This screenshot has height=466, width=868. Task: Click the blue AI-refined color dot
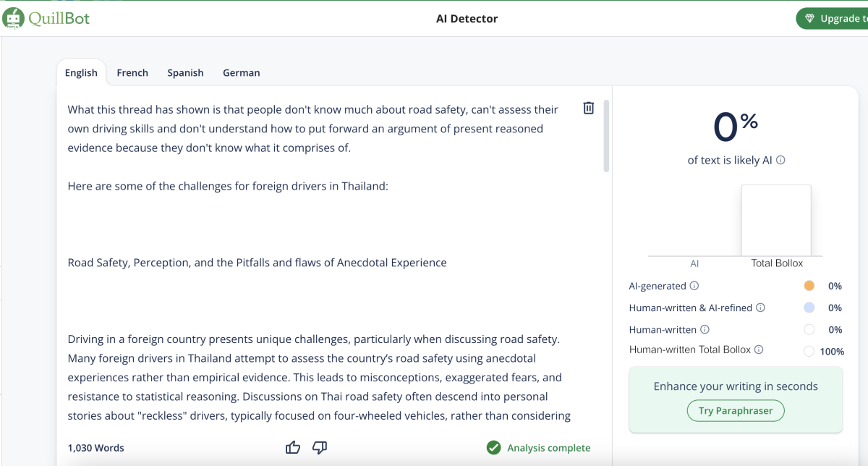809,308
